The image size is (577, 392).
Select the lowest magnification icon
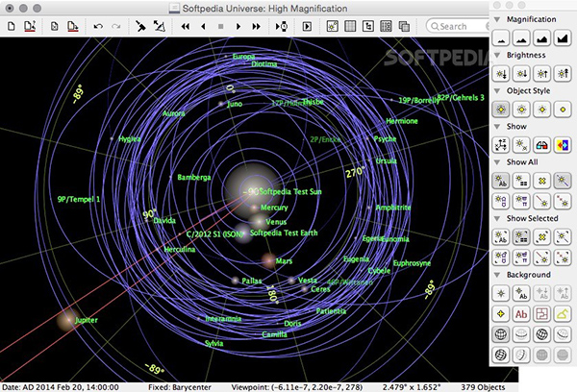coord(500,39)
